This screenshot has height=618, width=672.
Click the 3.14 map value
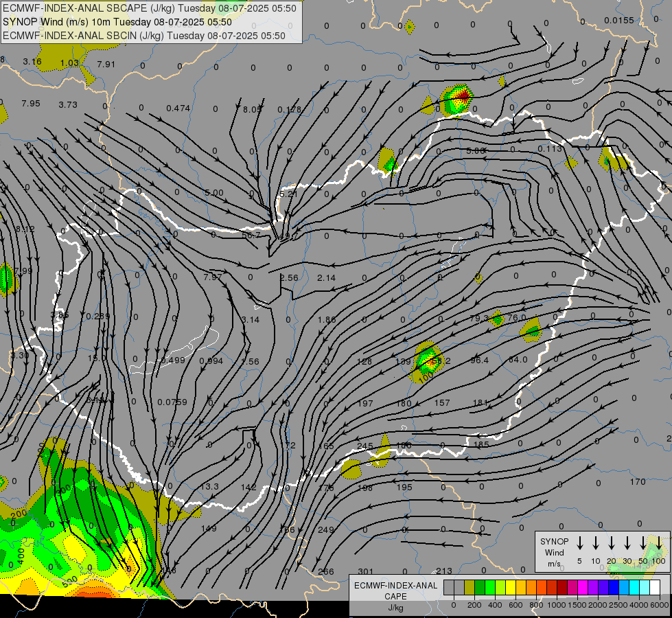coord(251,319)
